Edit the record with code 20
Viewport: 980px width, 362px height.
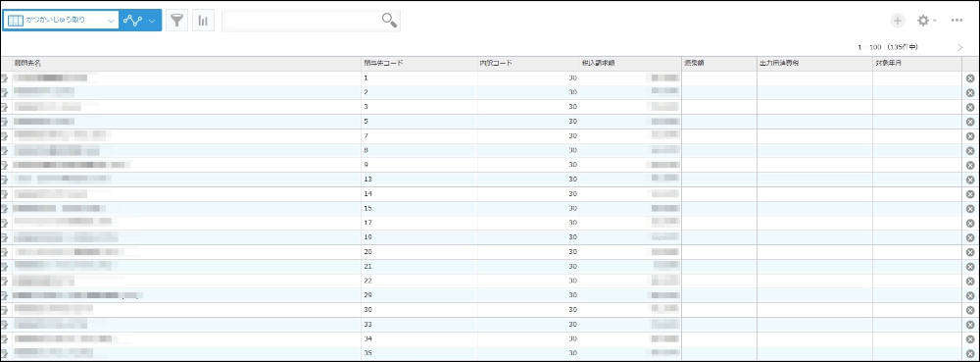coord(4,252)
